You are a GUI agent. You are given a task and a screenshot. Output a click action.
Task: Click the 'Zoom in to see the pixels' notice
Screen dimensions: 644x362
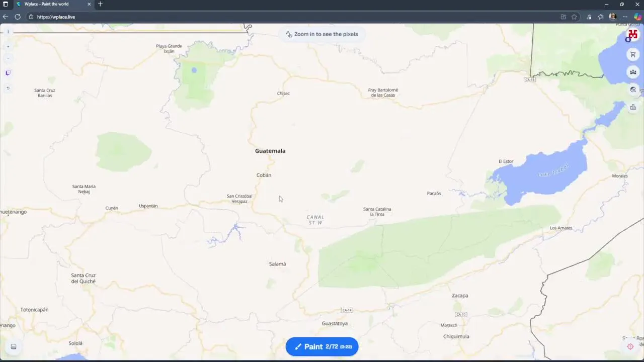[x=322, y=34]
